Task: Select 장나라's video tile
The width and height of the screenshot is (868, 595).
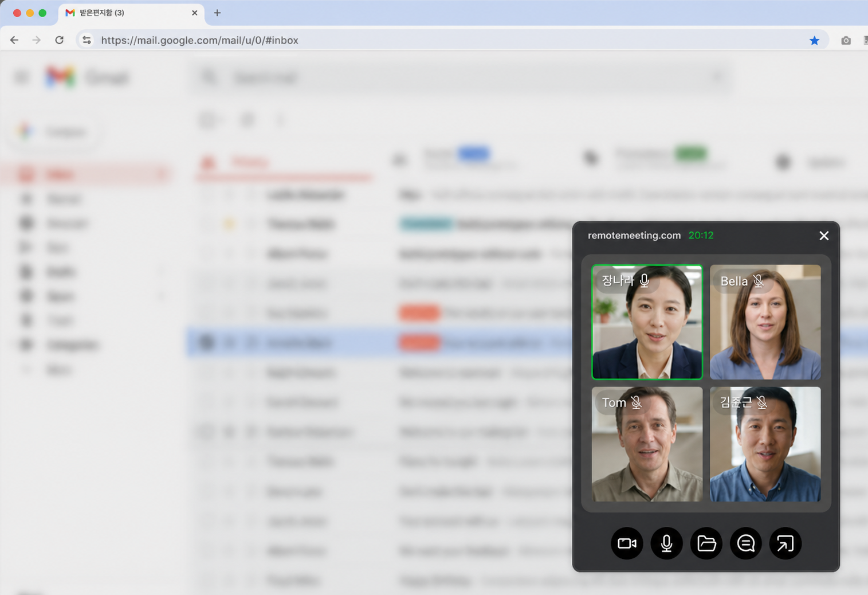Action: (x=647, y=332)
